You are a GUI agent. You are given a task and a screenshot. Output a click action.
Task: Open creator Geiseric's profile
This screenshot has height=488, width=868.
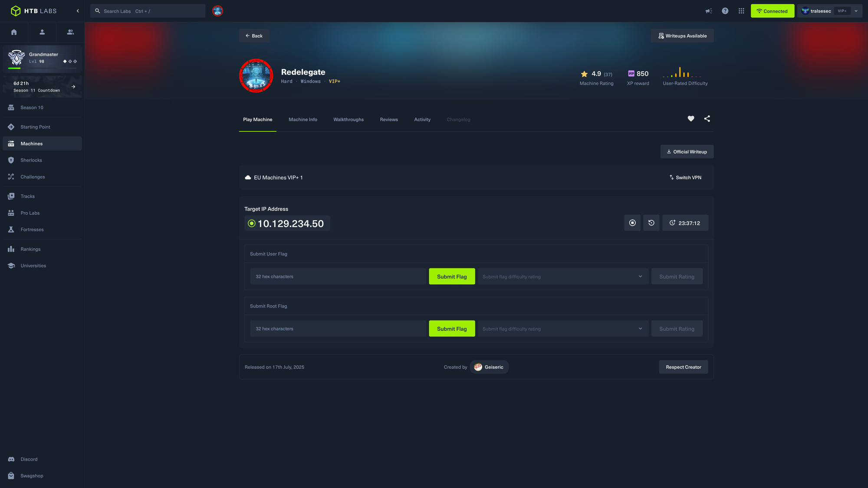point(489,367)
